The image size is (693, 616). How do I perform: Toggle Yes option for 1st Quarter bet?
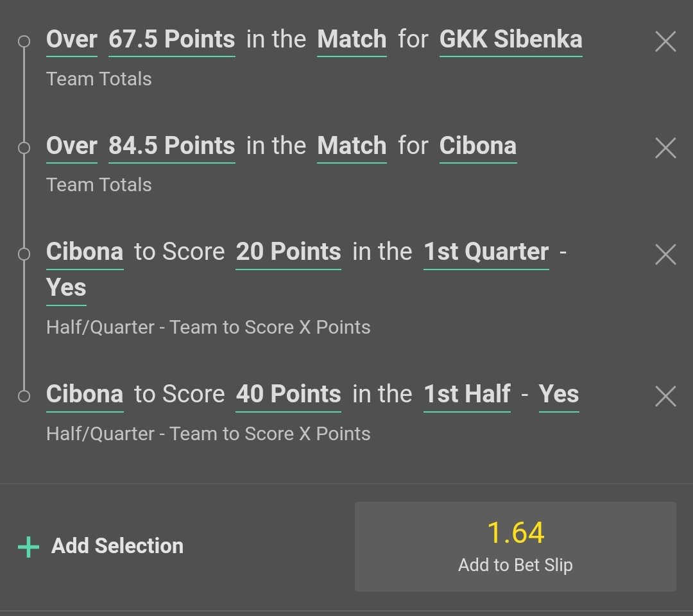click(x=66, y=287)
